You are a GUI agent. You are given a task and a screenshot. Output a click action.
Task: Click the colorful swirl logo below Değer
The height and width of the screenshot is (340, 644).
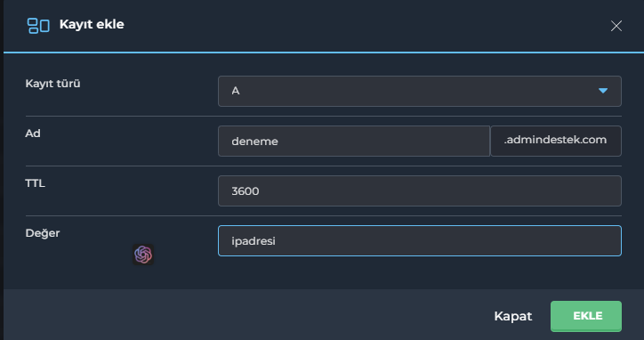point(143,255)
